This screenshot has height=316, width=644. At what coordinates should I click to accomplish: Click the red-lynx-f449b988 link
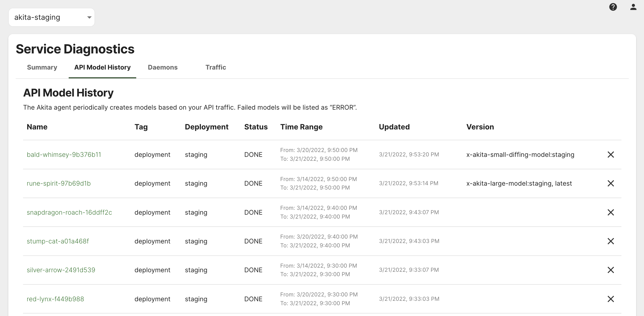(55, 299)
